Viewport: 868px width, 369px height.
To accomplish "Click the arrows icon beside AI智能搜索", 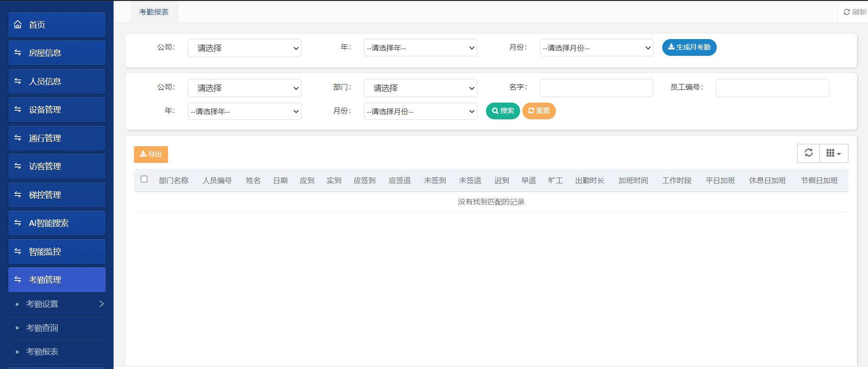I will coord(18,223).
